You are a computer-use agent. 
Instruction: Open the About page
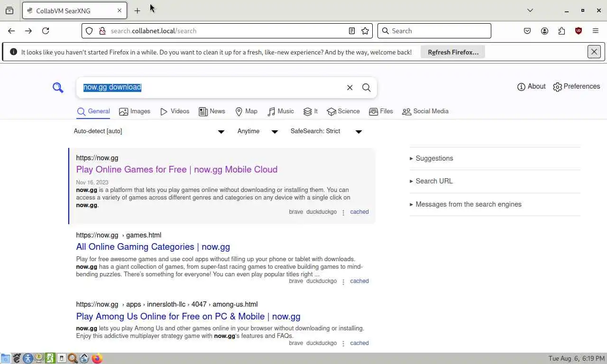click(x=532, y=87)
